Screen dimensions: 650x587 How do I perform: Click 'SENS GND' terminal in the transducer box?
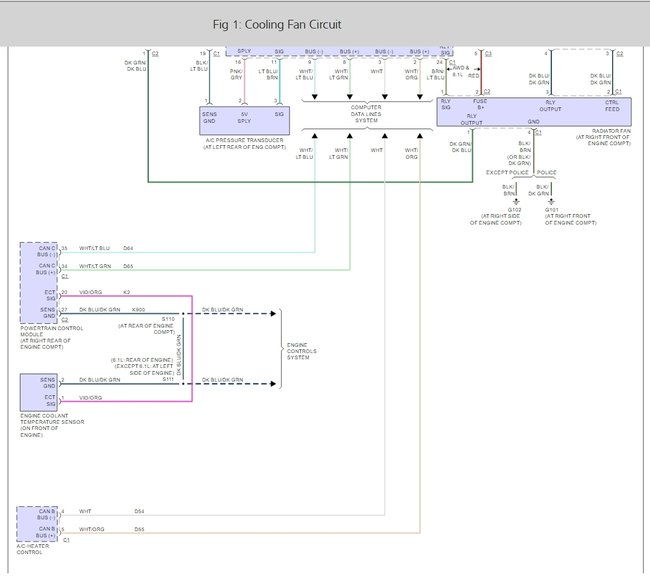click(x=209, y=118)
